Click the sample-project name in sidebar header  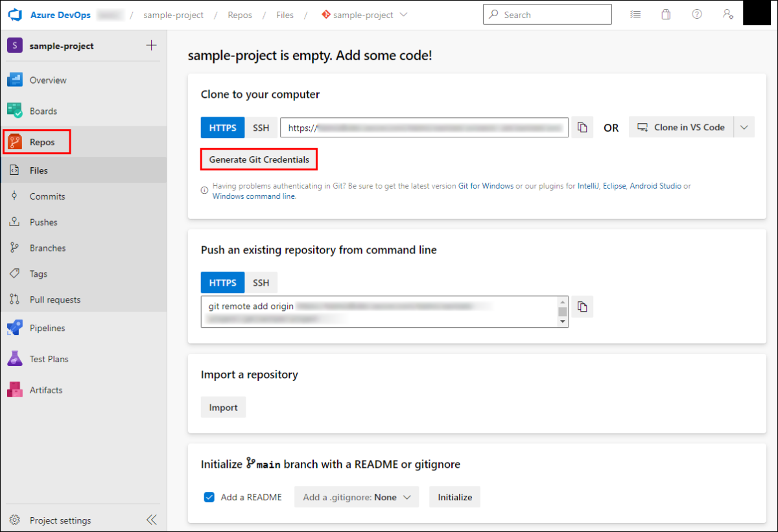point(62,46)
